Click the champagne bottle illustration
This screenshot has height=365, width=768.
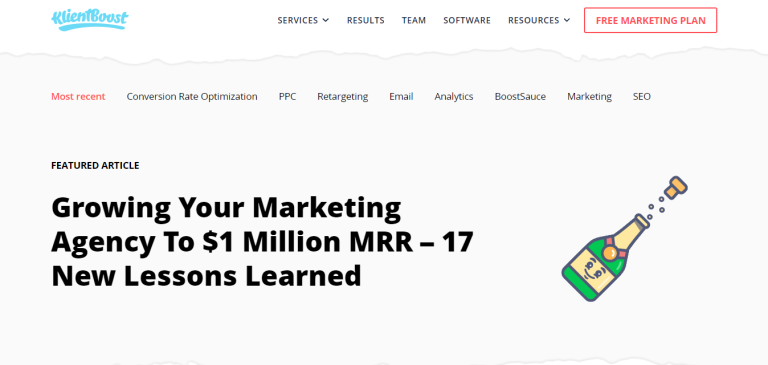click(624, 238)
